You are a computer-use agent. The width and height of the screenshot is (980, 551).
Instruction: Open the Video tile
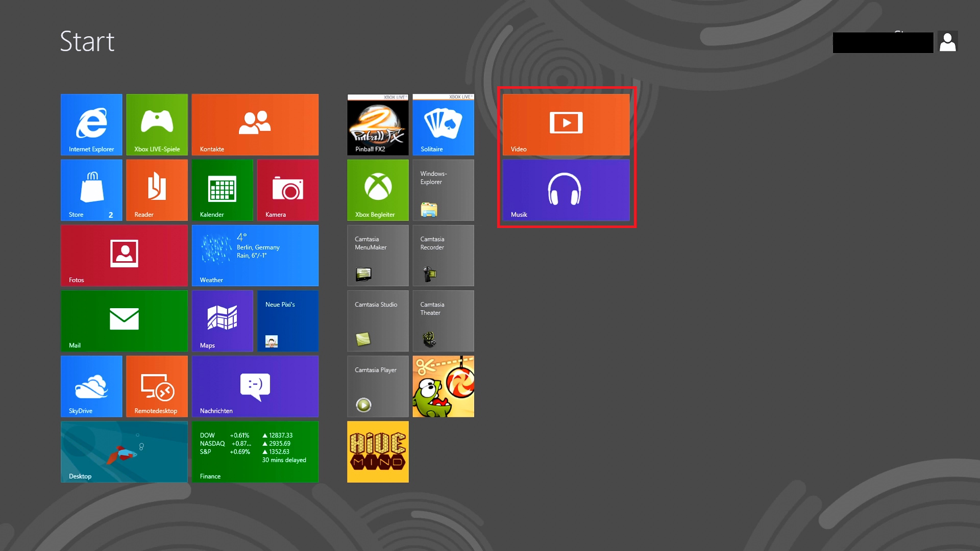click(566, 124)
